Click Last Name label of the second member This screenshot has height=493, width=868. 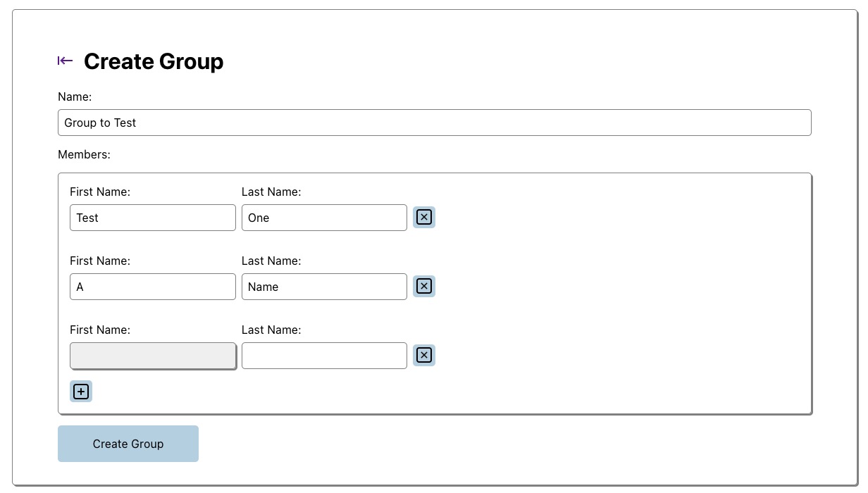[271, 261]
